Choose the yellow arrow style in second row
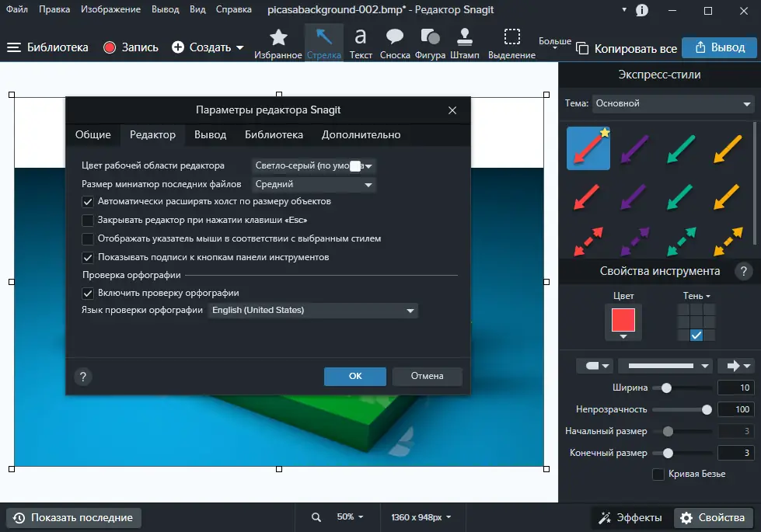761x532 pixels. 727,196
